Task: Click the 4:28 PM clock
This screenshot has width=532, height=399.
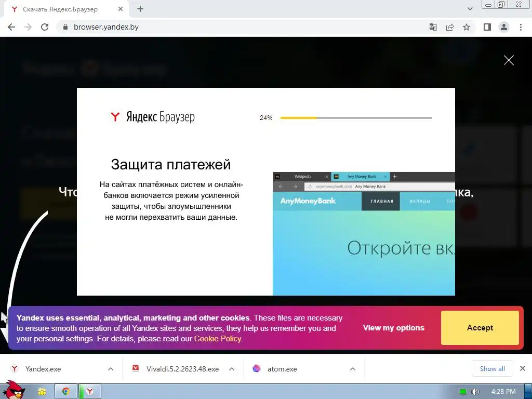Action: point(503,392)
